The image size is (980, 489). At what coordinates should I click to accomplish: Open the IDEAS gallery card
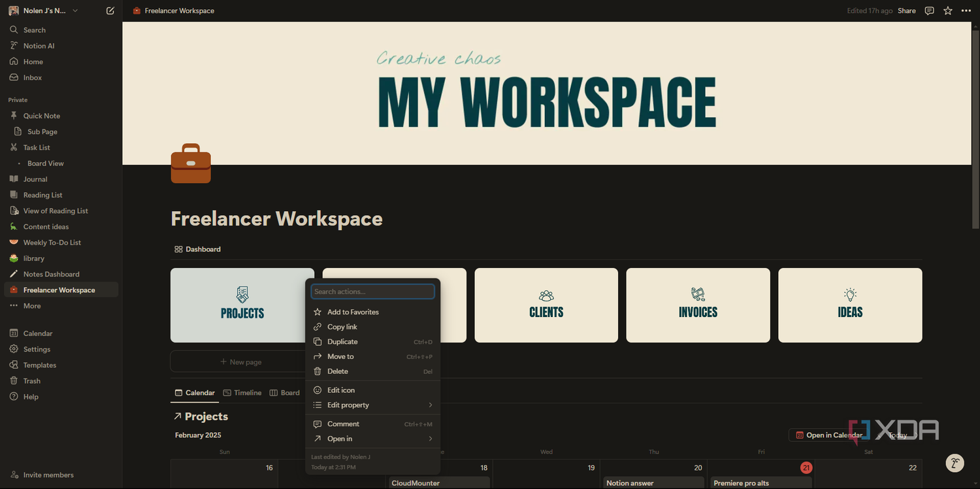click(x=850, y=305)
